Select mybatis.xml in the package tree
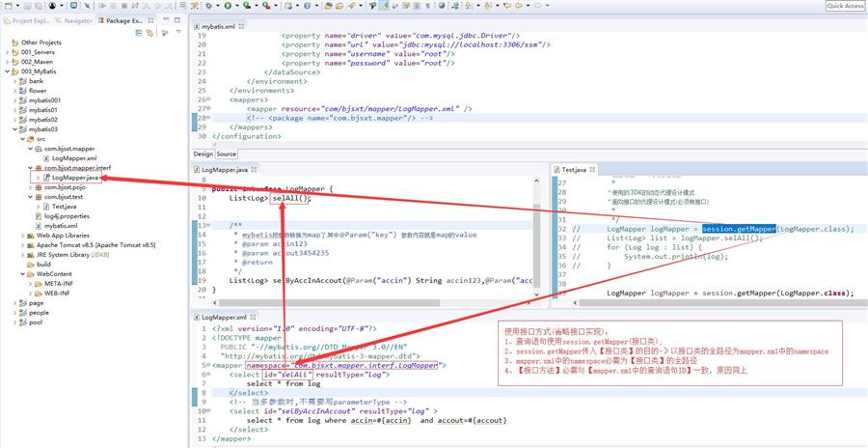868x448 pixels. point(57,226)
